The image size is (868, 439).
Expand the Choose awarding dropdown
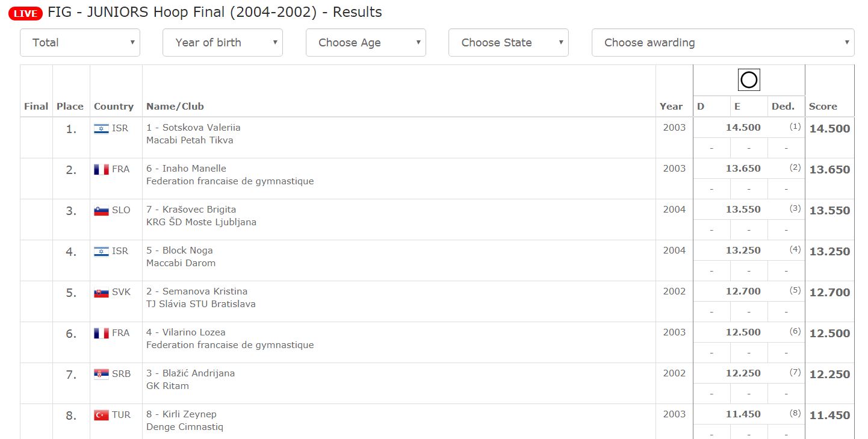pos(723,43)
